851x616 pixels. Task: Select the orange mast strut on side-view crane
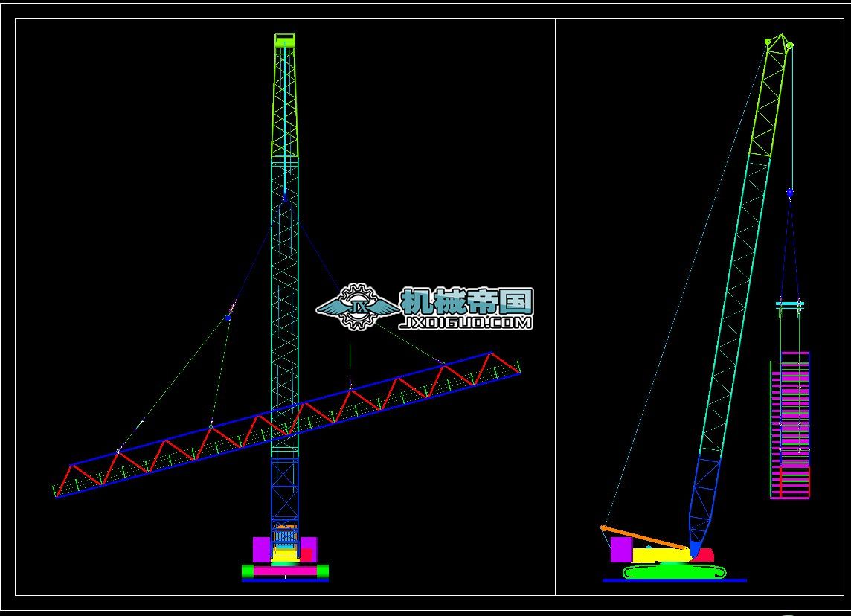pyautogui.click(x=645, y=538)
